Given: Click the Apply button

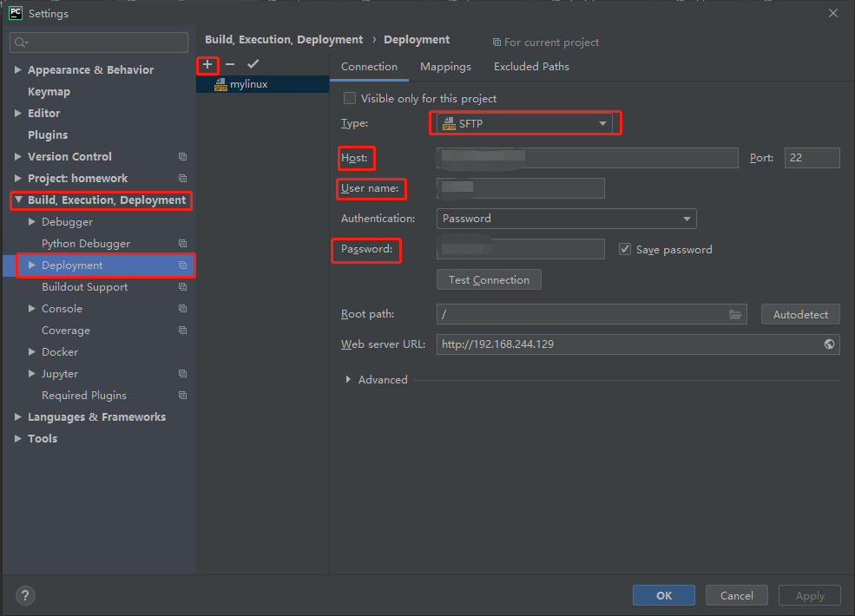Looking at the screenshot, I should point(809,595).
